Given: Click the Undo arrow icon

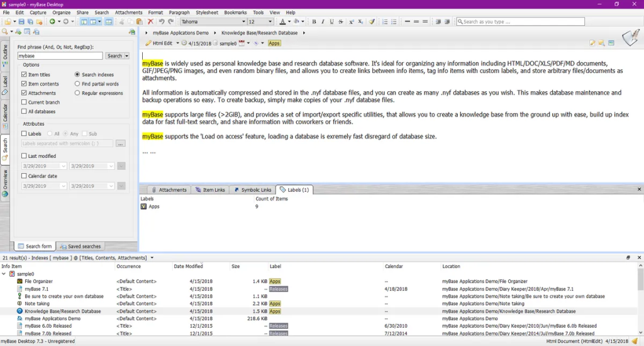Looking at the screenshot, I should coord(162,22).
